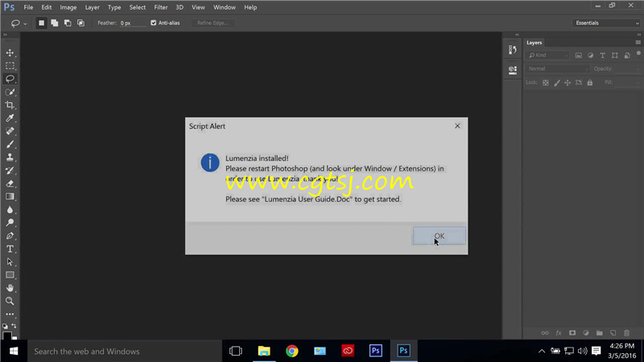The height and width of the screenshot is (362, 644).
Task: Select the History Brush tool
Action: [10, 171]
